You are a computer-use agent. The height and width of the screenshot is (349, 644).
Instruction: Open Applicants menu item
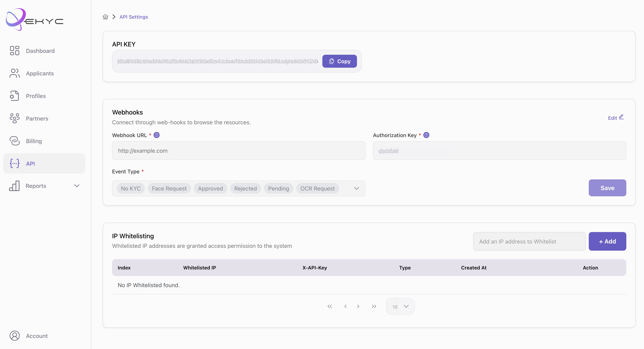click(44, 73)
